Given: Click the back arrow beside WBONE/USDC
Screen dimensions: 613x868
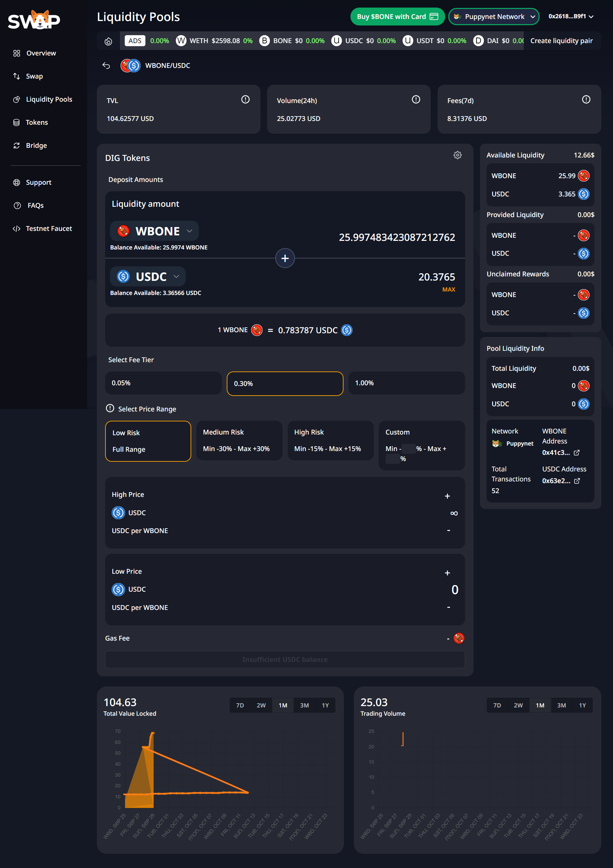Looking at the screenshot, I should (x=106, y=65).
